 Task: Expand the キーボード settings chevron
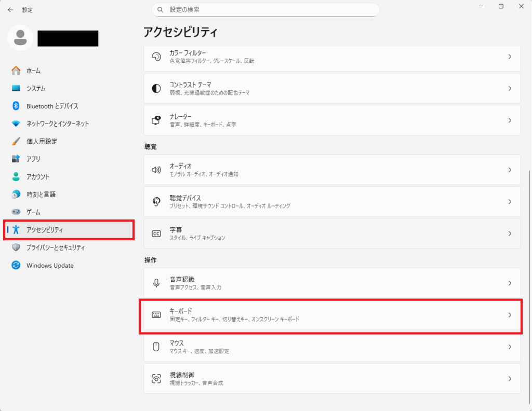click(x=510, y=314)
